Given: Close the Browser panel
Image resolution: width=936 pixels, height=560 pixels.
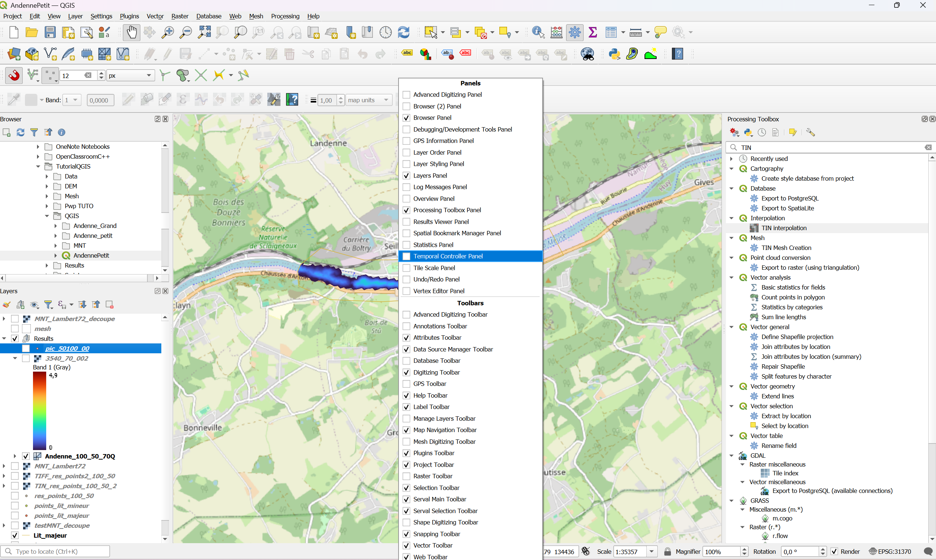Looking at the screenshot, I should tap(165, 119).
